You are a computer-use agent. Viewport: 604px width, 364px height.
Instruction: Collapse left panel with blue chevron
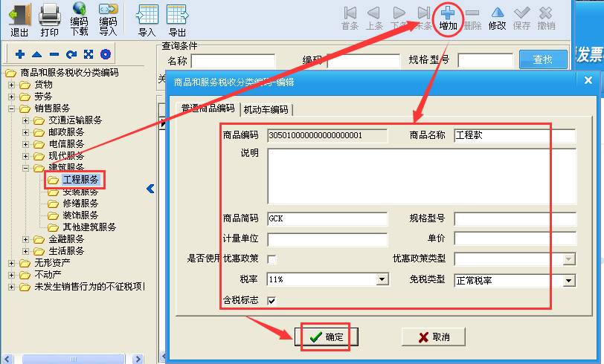(x=150, y=189)
